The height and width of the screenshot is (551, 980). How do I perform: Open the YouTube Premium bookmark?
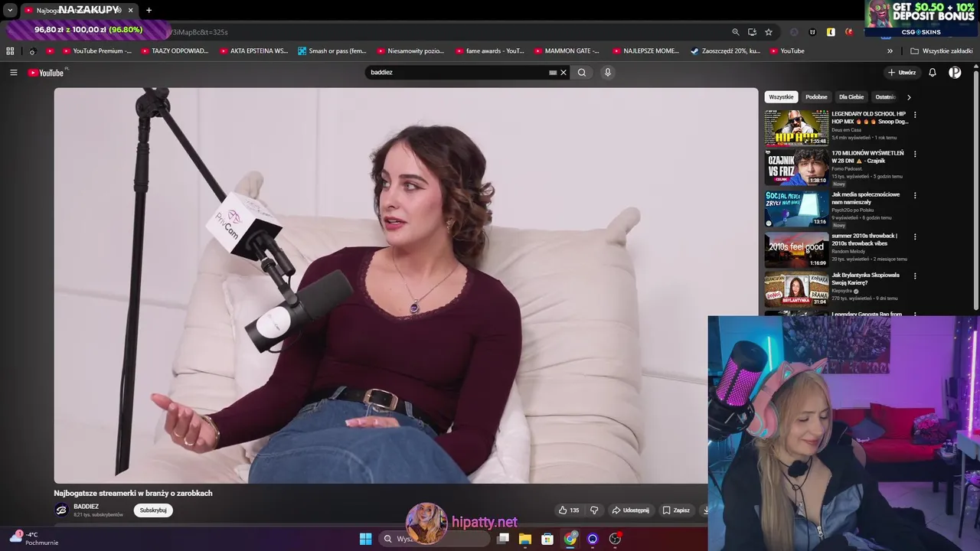click(96, 51)
